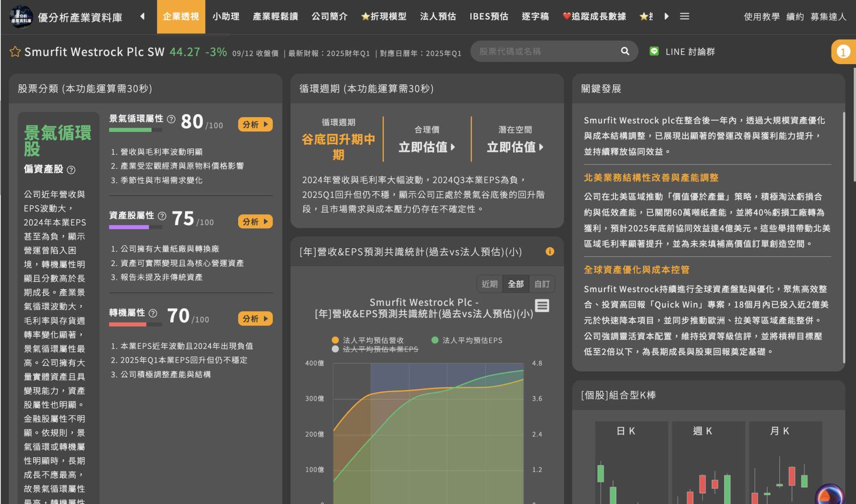Open the 法人預估 tab
The width and height of the screenshot is (856, 504).
point(438,16)
